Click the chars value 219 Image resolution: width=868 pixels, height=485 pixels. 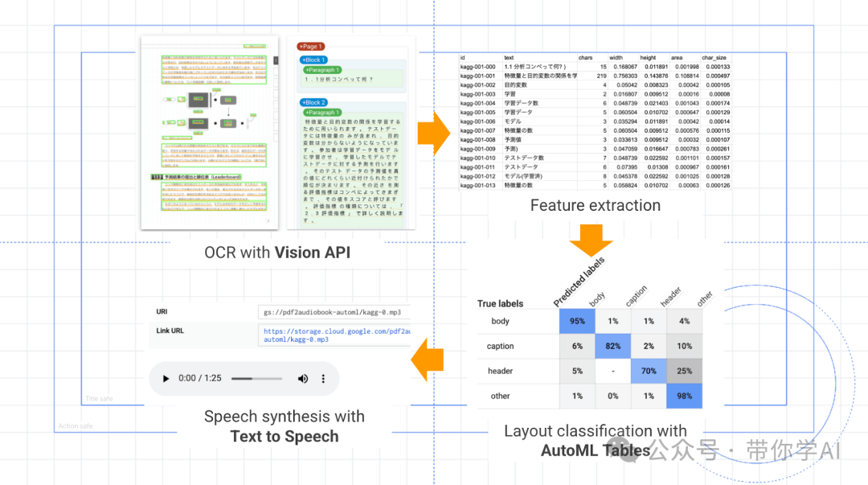pos(601,76)
